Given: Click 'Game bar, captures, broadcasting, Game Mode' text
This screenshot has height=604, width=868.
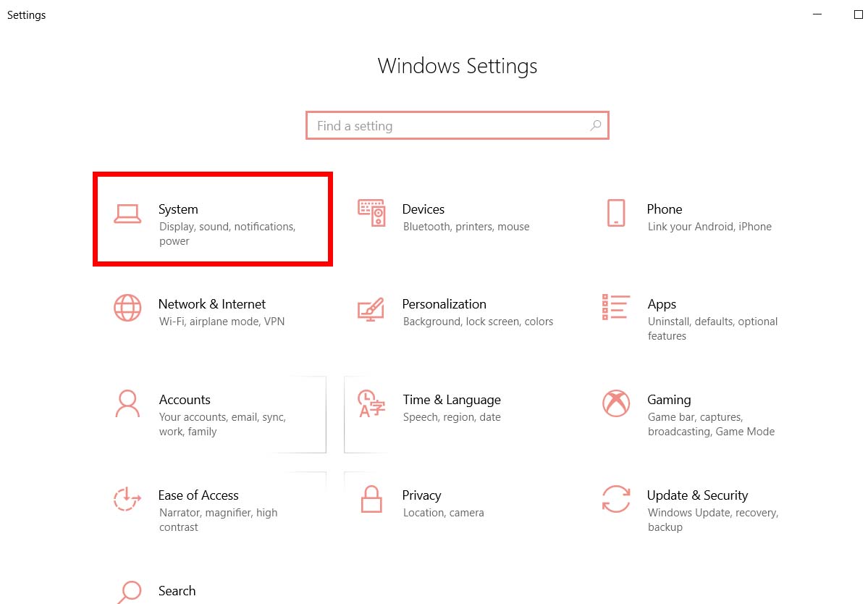Looking at the screenshot, I should [x=712, y=424].
